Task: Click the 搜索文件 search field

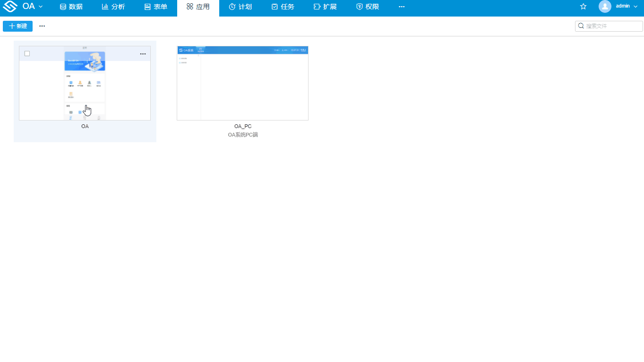Action: click(x=613, y=26)
